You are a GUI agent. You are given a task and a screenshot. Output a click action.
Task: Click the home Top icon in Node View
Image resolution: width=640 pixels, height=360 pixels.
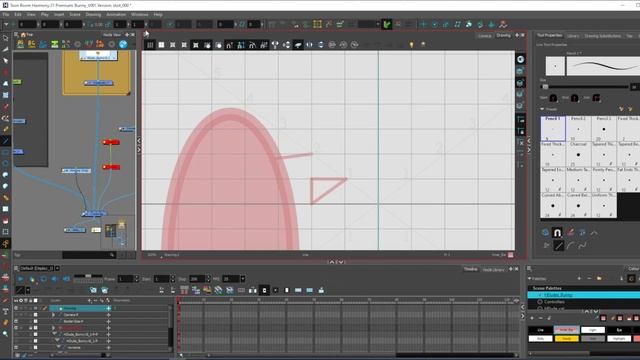23,35
